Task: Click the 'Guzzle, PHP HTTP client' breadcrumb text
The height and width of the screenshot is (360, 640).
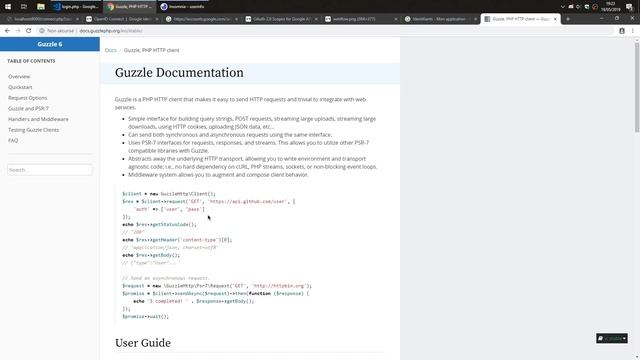Action: click(151, 50)
